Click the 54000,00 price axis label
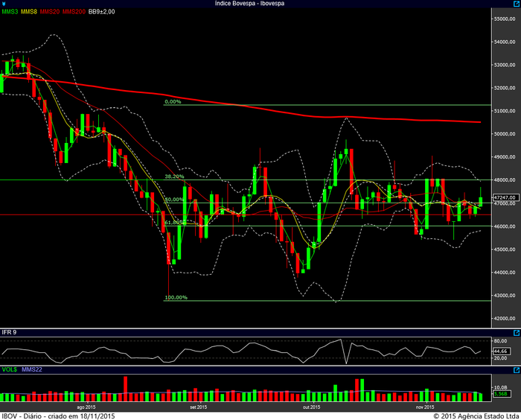521x420 pixels. [505, 42]
